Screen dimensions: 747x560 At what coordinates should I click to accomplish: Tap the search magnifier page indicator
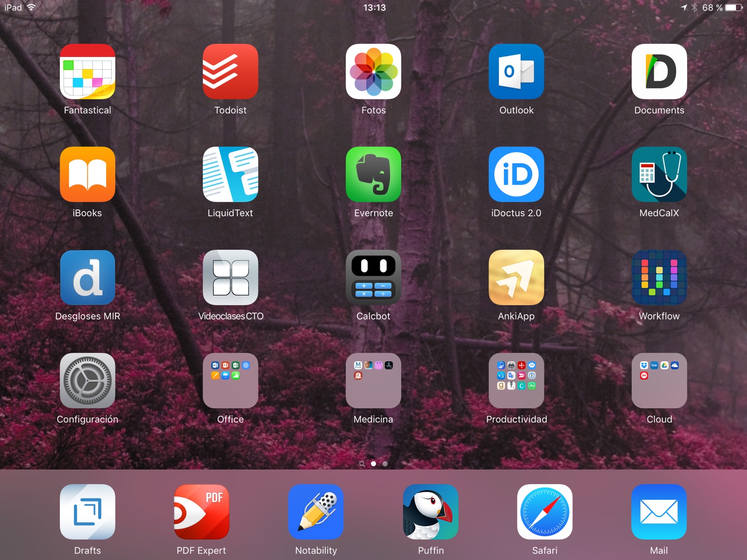tap(362, 464)
